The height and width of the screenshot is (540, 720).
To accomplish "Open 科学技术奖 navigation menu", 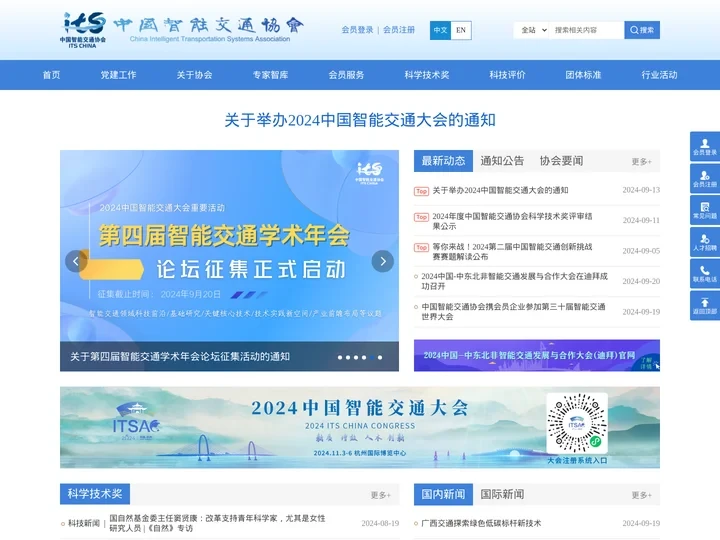I will tap(427, 75).
